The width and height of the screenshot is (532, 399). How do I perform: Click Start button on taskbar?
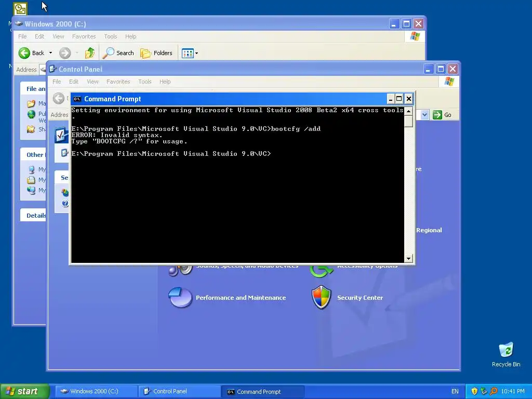[24, 391]
